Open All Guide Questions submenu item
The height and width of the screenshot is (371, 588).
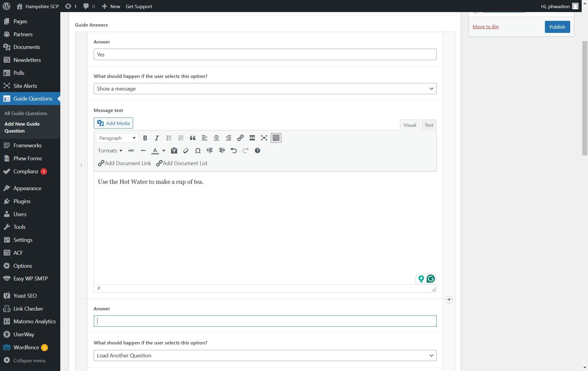(26, 114)
